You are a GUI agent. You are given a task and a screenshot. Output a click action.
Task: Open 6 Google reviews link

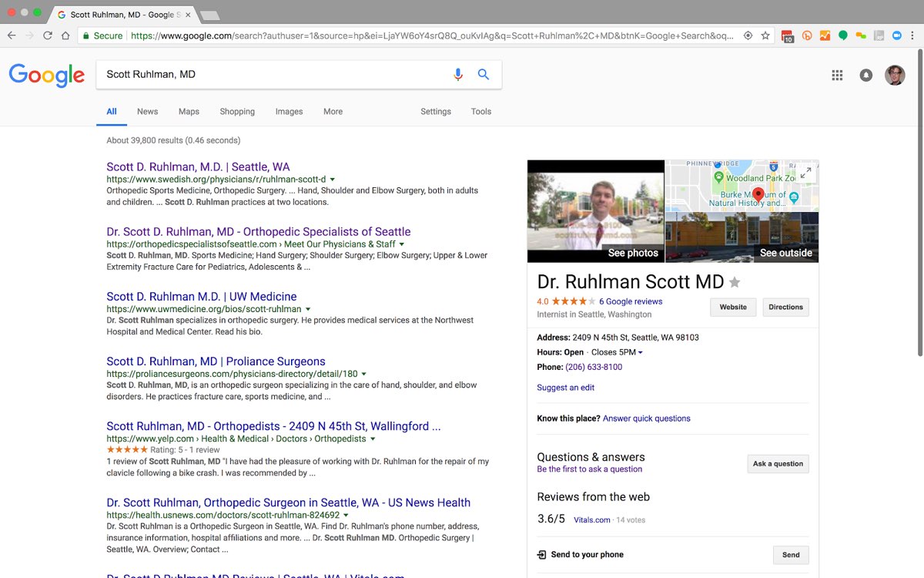point(631,301)
